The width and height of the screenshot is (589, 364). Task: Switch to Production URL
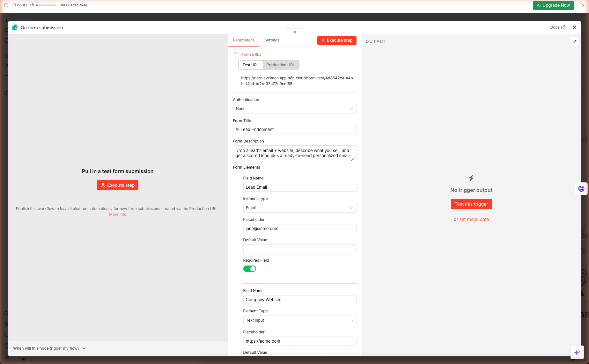pyautogui.click(x=280, y=65)
